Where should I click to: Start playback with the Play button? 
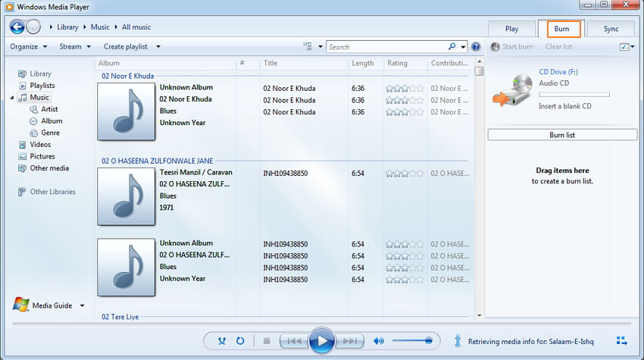[x=321, y=341]
